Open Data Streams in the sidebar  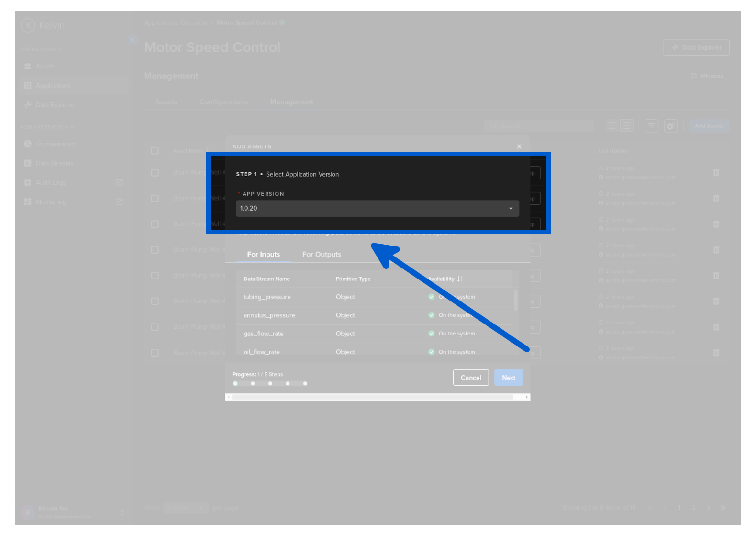pyautogui.click(x=54, y=163)
